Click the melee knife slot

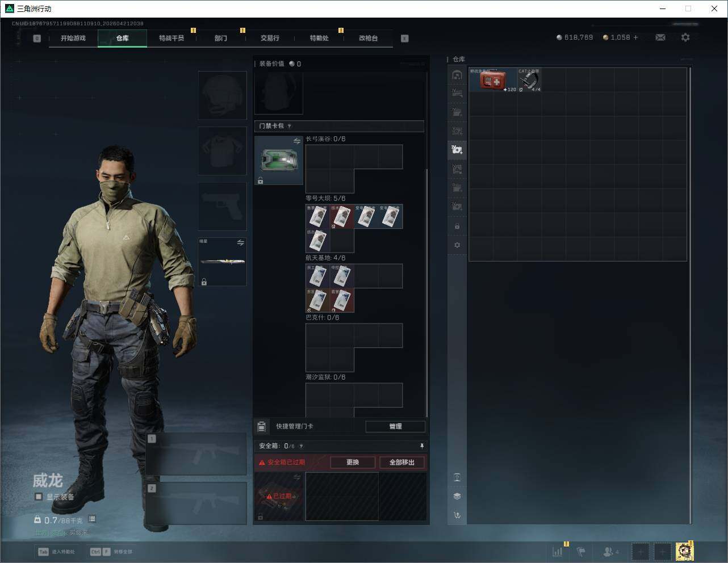coord(222,262)
